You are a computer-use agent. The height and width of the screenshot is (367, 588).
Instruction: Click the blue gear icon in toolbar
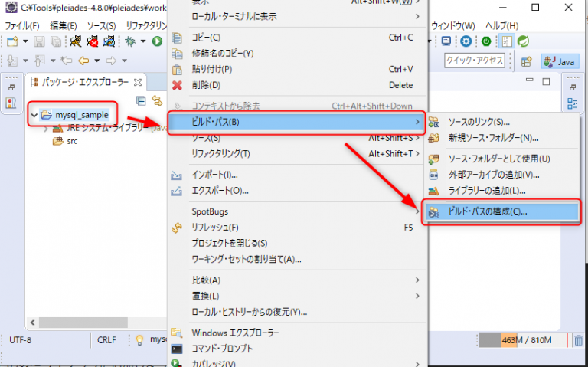tap(465, 41)
